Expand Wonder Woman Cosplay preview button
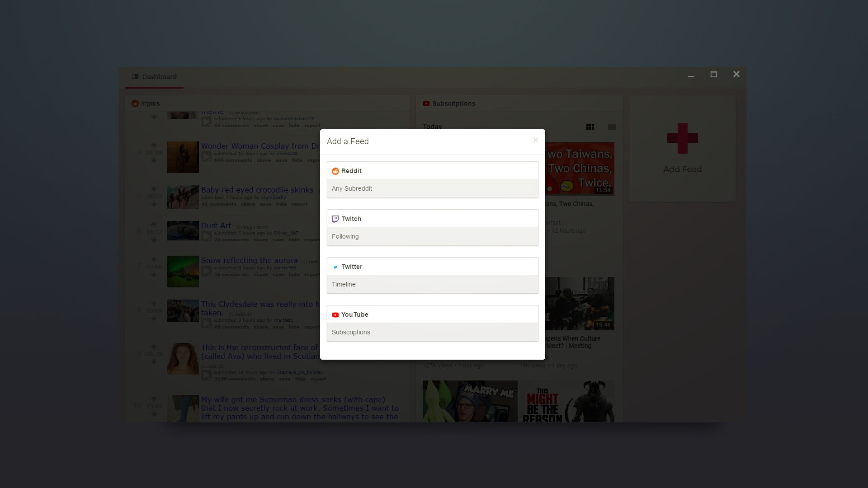 pyautogui.click(x=206, y=156)
